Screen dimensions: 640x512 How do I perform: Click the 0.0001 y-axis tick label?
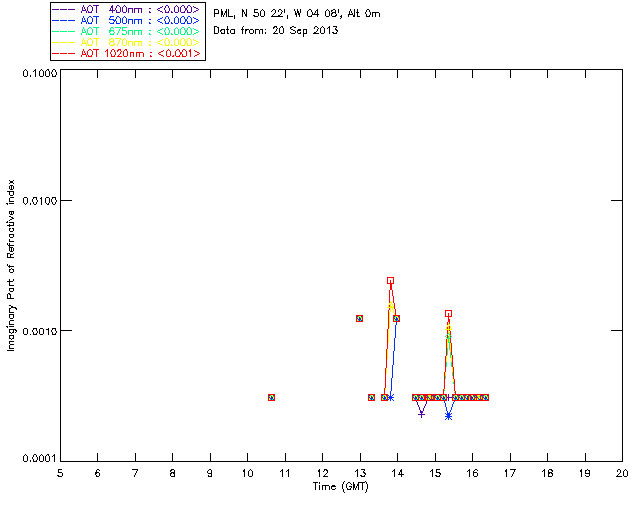[x=40, y=459]
